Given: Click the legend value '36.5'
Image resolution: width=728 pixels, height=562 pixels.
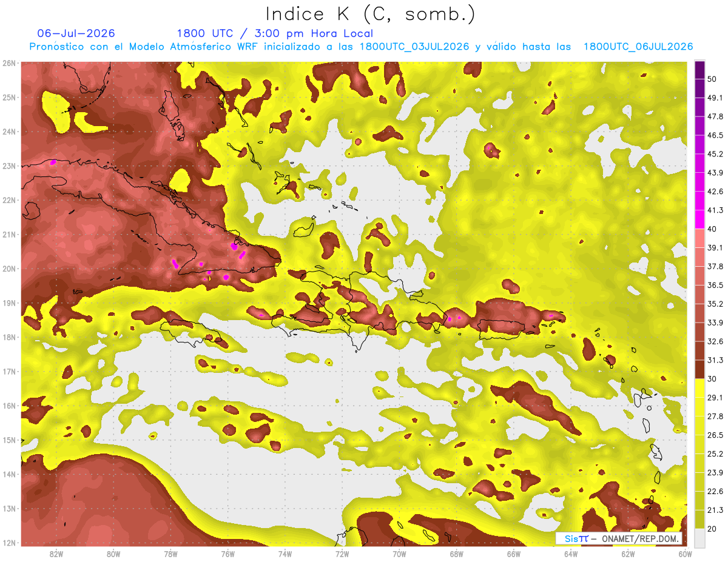Looking at the screenshot, I should pyautogui.click(x=715, y=285).
